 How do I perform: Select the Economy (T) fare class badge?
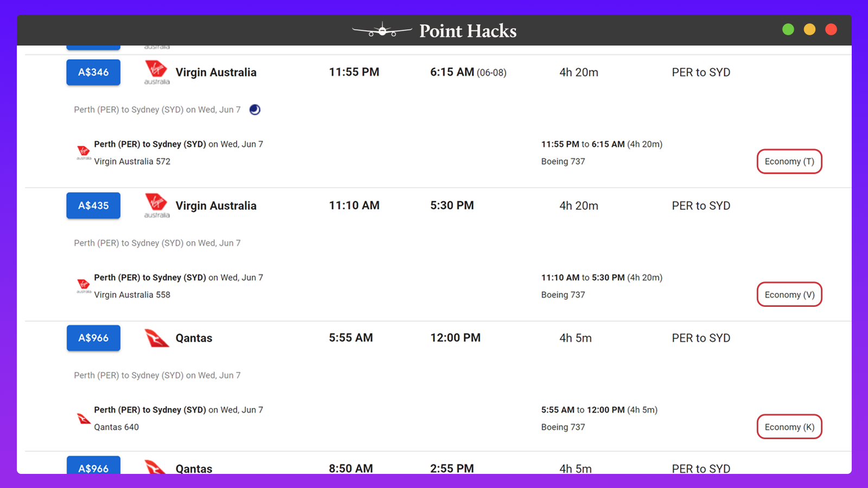point(789,162)
